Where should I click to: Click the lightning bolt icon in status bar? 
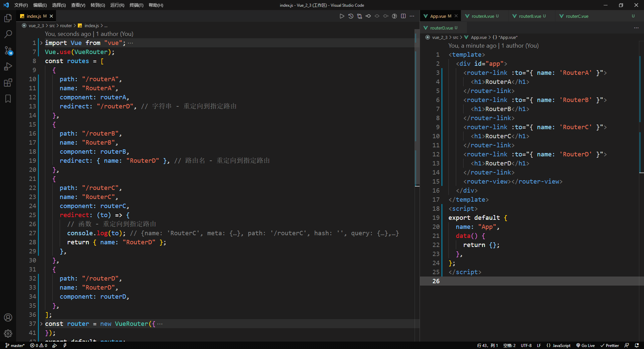click(x=65, y=345)
